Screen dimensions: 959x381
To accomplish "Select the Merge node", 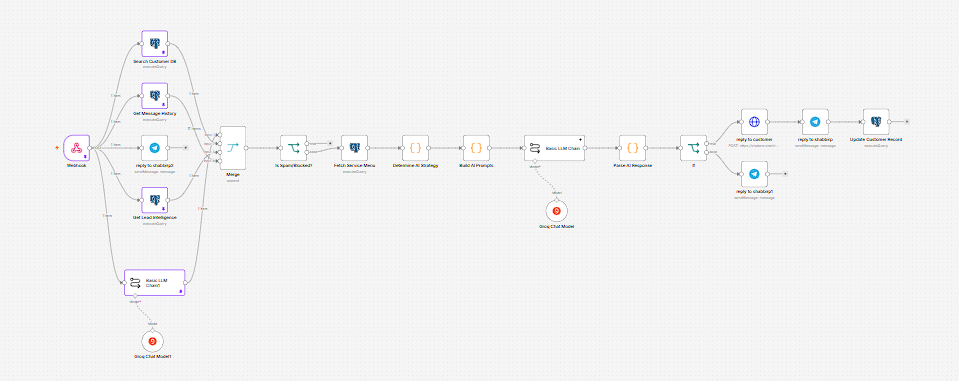I will tap(232, 148).
